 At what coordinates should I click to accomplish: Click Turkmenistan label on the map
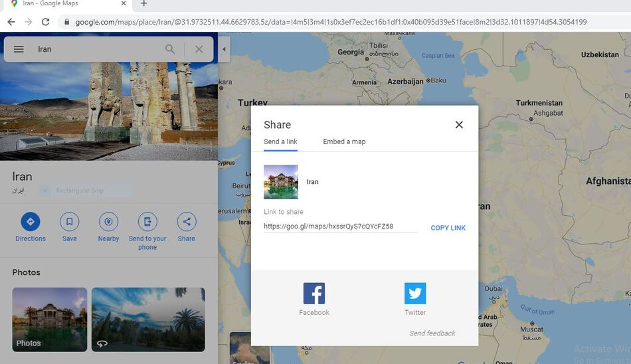tap(539, 103)
